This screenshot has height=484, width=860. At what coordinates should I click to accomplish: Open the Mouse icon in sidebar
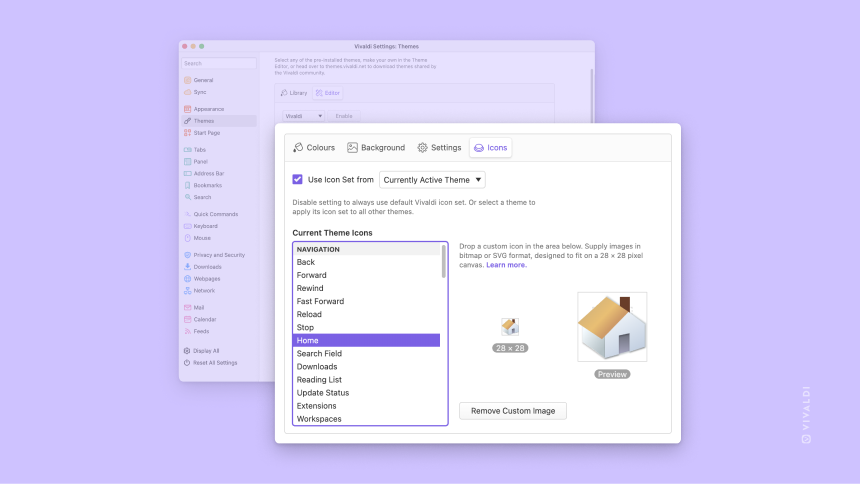pyautogui.click(x=188, y=238)
